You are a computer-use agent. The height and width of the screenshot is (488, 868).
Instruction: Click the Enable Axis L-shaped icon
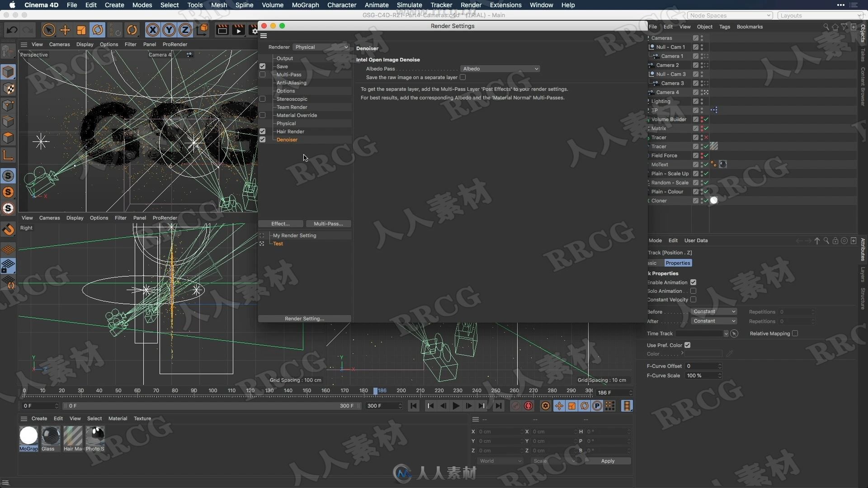8,155
